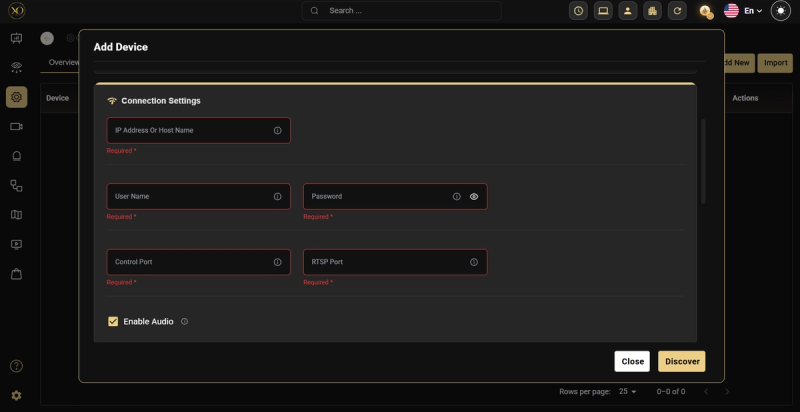Open the eye monitoring icon in sidebar
800x412 pixels.
[16, 67]
